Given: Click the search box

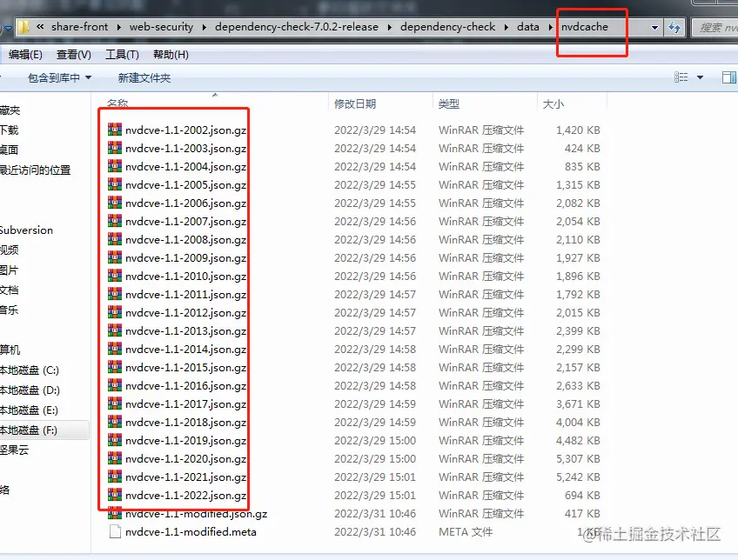Looking at the screenshot, I should [715, 27].
